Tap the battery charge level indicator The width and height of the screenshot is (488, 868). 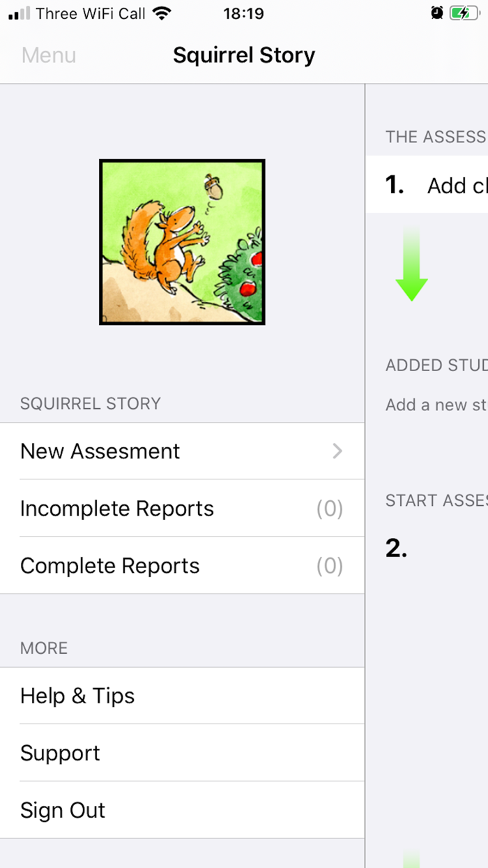(462, 13)
